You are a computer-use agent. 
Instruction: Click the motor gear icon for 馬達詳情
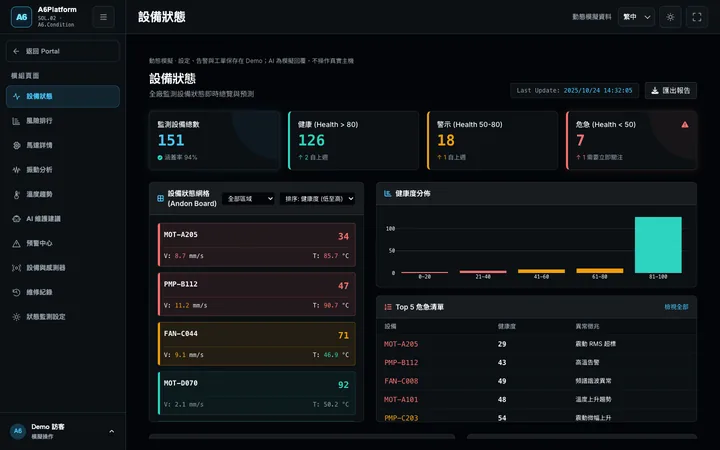click(x=17, y=145)
